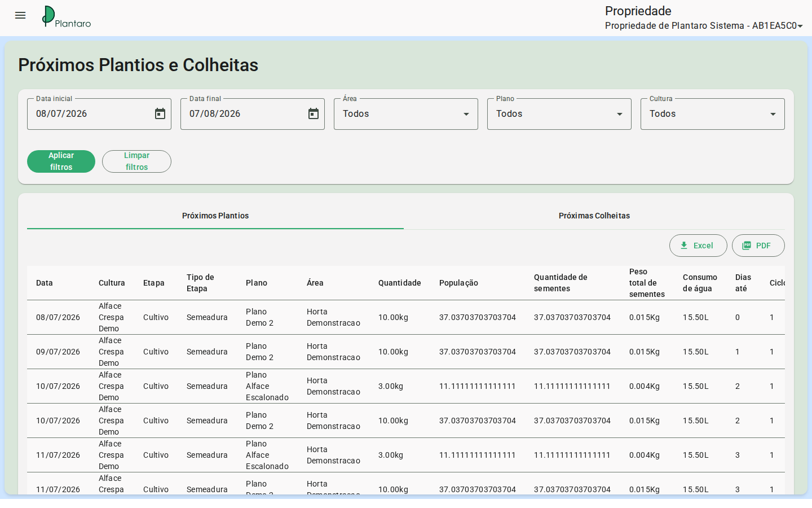Switch to Próximas Colheitas tab
Screen dimensions: 812x508
(x=594, y=216)
